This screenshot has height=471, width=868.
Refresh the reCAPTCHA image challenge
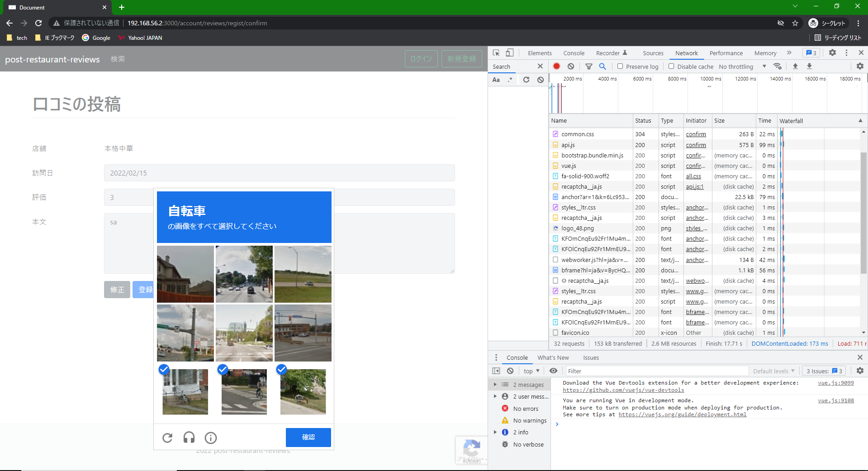[x=167, y=438]
